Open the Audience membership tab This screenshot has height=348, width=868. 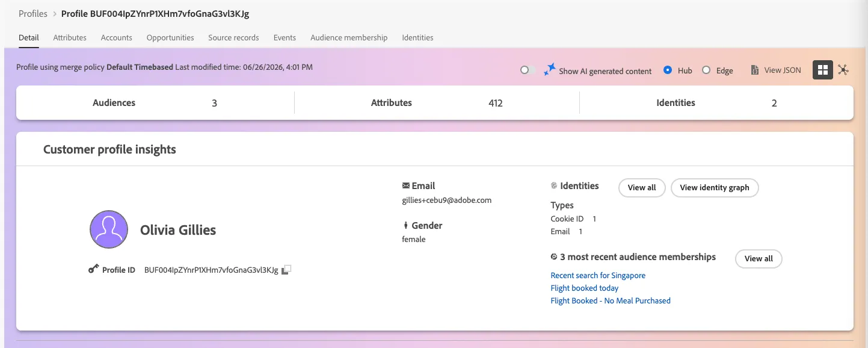coord(349,37)
